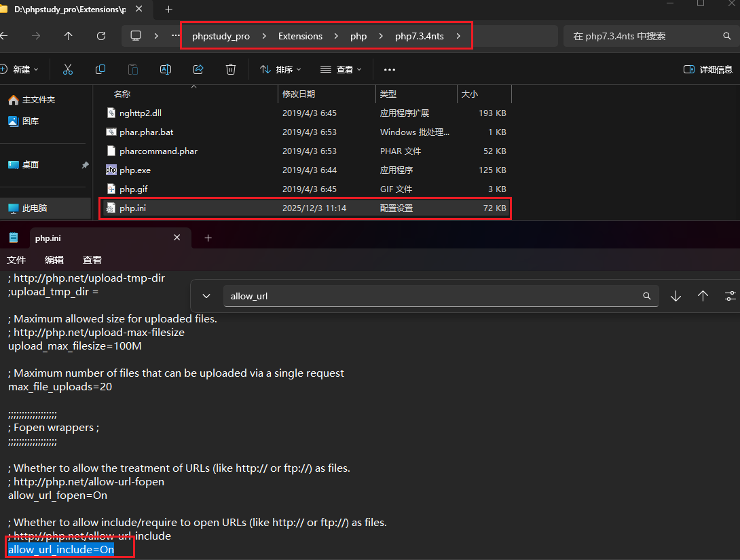
Task: Refresh the current Explorer folder
Action: [x=101, y=36]
